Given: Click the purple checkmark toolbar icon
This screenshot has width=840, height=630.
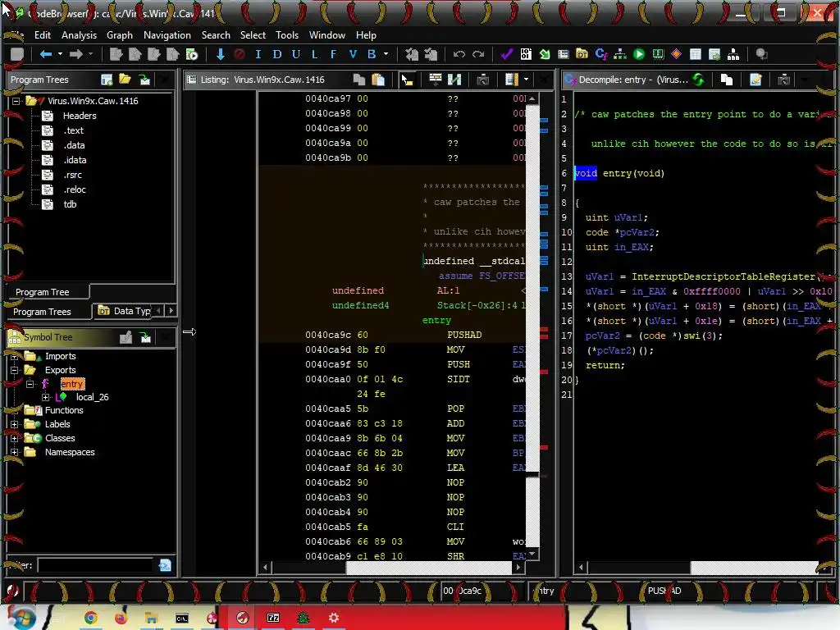Looking at the screenshot, I should click(507, 54).
